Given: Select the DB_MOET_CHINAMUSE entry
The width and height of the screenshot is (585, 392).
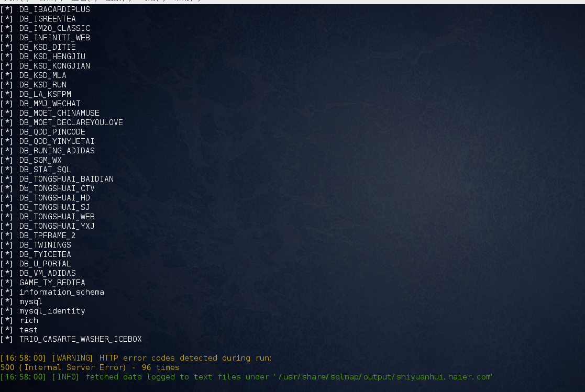Looking at the screenshot, I should 59,113.
